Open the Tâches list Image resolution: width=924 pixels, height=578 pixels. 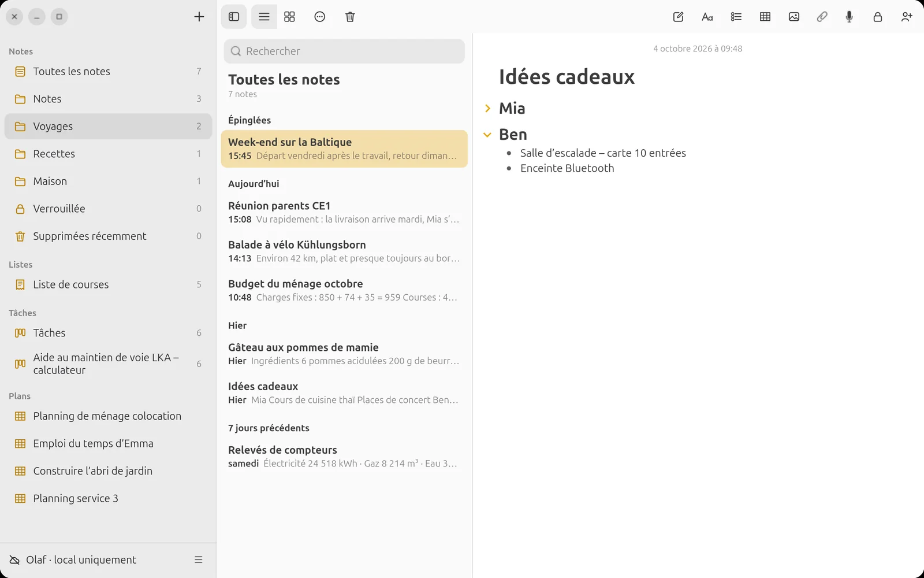[109, 333]
